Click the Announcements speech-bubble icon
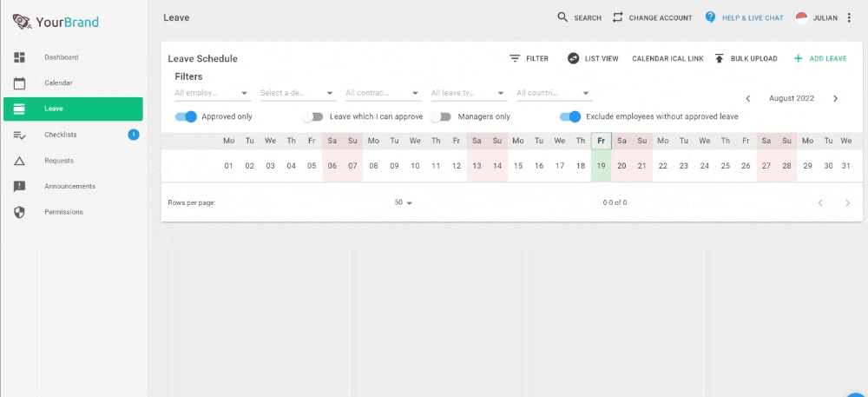The height and width of the screenshot is (397, 868). click(19, 187)
